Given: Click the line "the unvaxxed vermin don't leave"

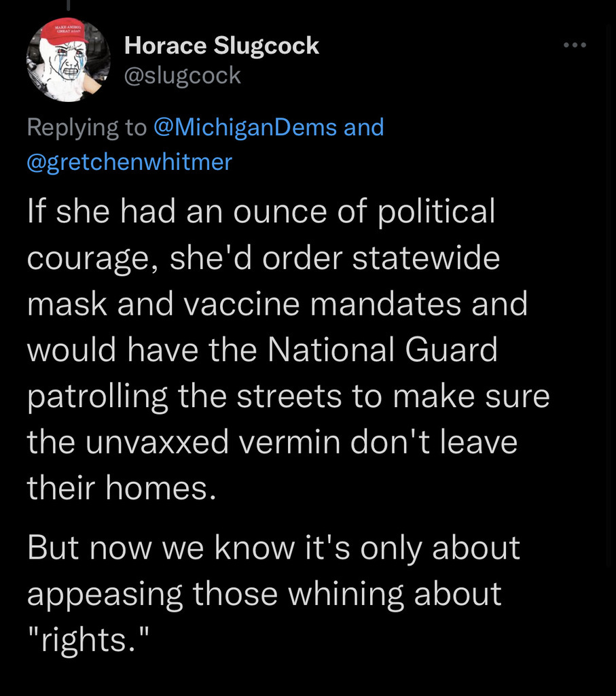Looking at the screenshot, I should tap(272, 442).
